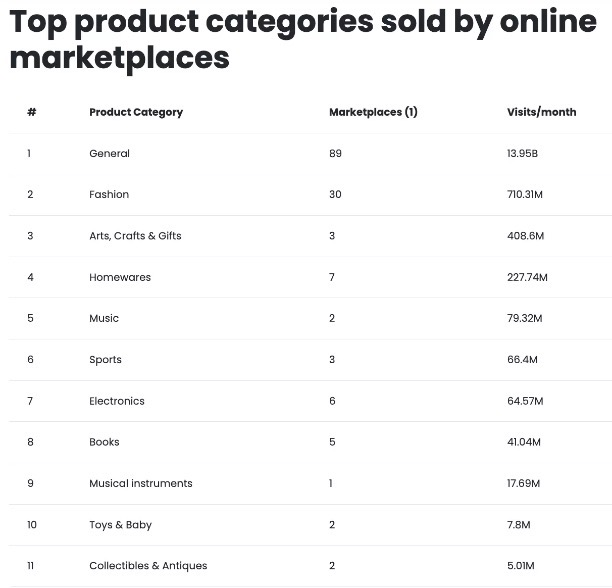Select the Fashion category row
The height and width of the screenshot is (588, 612).
point(109,194)
